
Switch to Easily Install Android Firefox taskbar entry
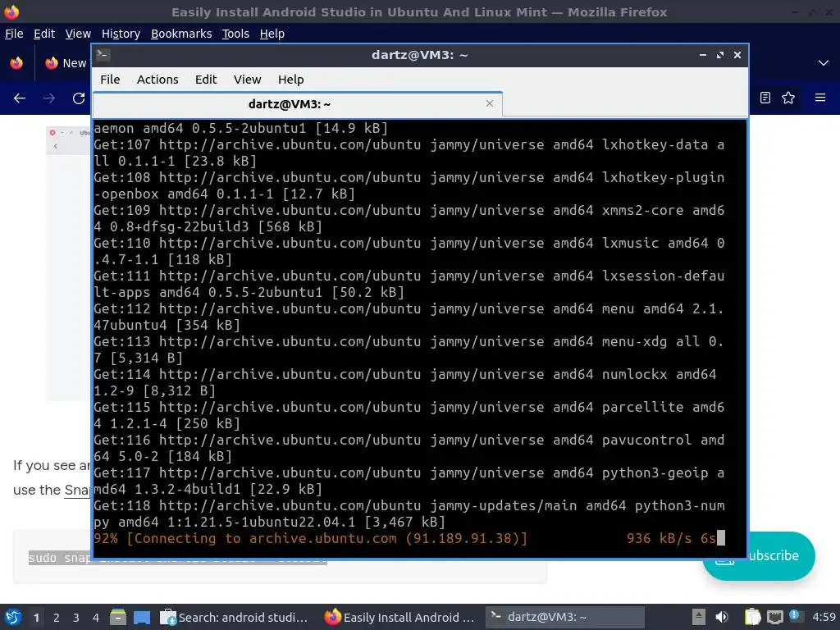click(x=399, y=617)
